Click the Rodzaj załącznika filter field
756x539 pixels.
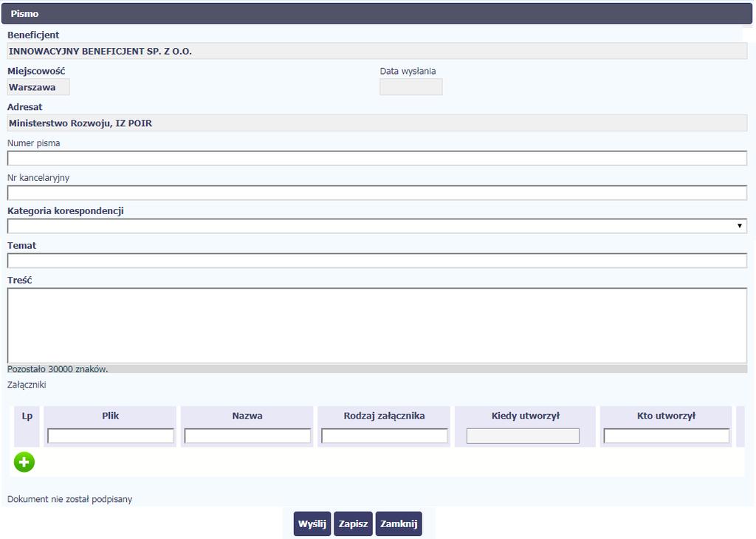click(x=384, y=436)
